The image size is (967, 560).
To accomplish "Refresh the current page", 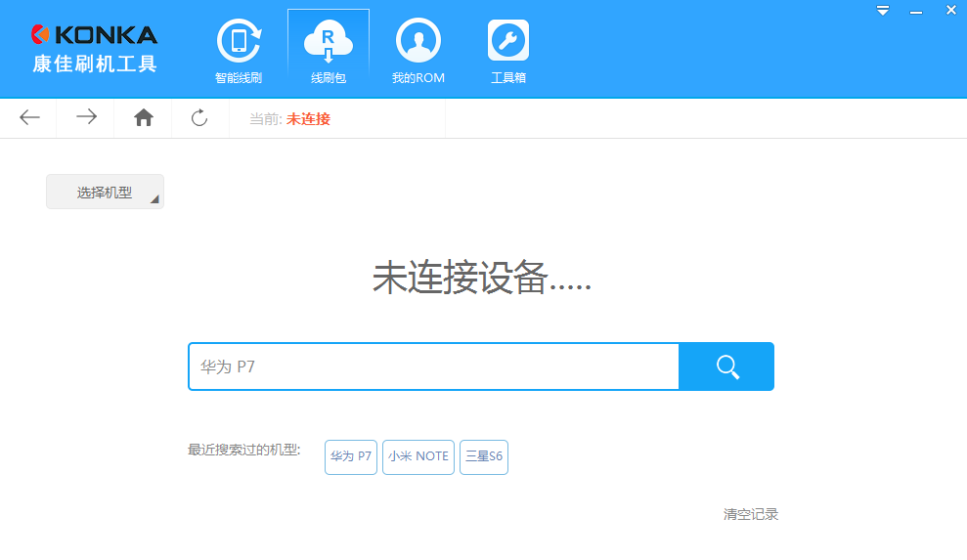I will [199, 117].
